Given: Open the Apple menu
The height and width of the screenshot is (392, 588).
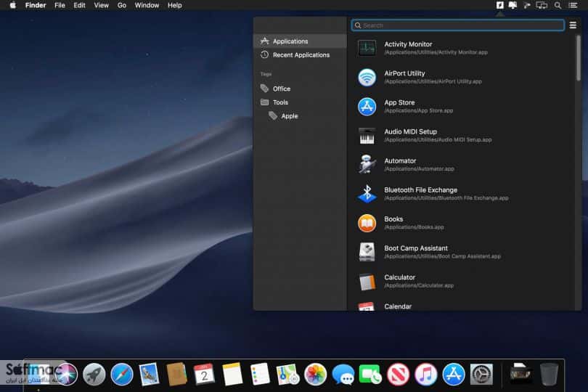Looking at the screenshot, I should tap(13, 5).
